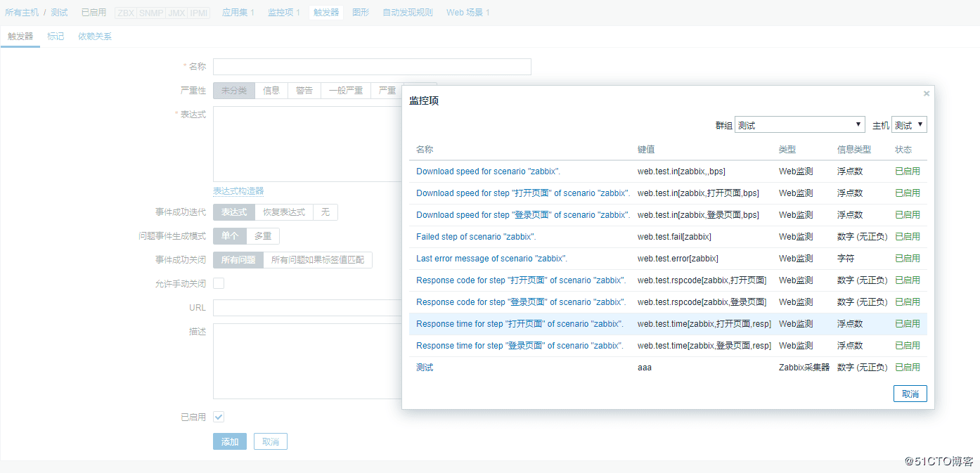Open the 表达式构造器 link
The image size is (980, 473).
pos(238,191)
